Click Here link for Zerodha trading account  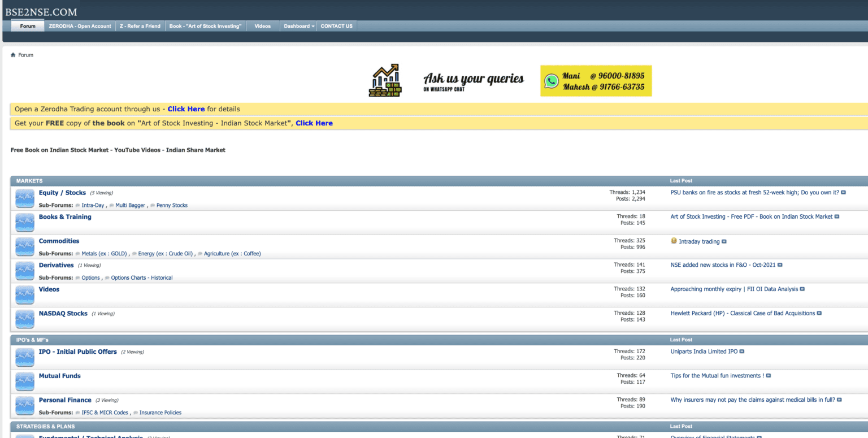tap(186, 109)
